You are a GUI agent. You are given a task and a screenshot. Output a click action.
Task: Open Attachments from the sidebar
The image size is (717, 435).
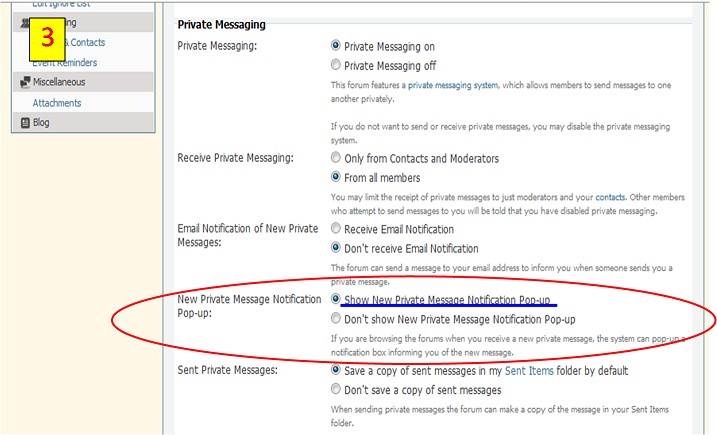57,103
